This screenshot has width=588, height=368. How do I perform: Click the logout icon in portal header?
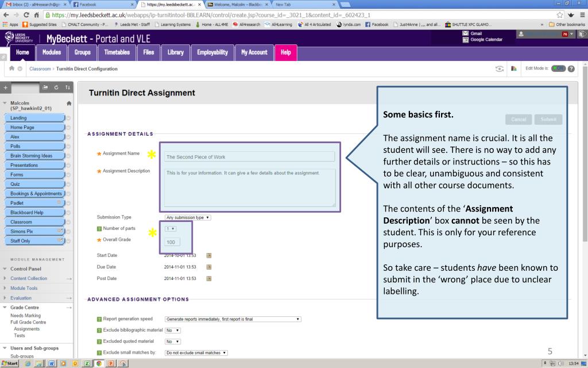click(x=582, y=34)
